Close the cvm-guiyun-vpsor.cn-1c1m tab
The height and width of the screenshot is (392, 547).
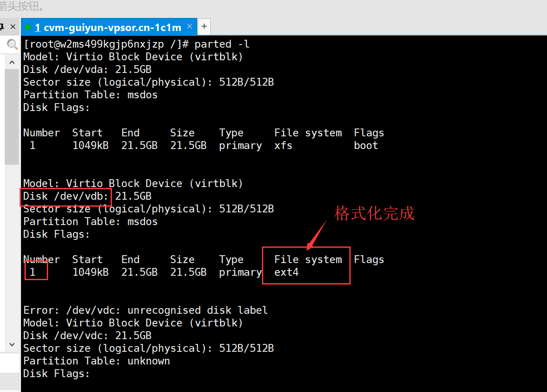point(189,27)
